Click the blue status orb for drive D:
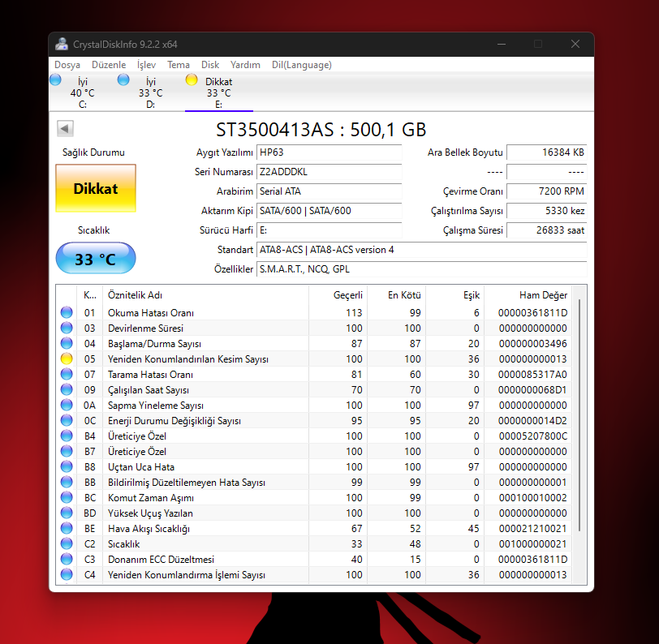Image resolution: width=659 pixels, height=644 pixels. (123, 79)
